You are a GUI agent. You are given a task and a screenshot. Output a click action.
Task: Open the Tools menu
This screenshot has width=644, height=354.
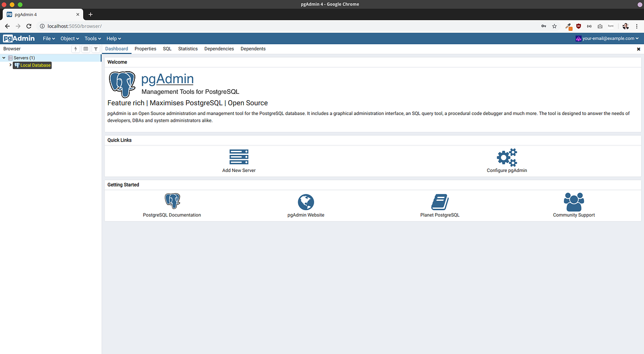click(x=92, y=39)
